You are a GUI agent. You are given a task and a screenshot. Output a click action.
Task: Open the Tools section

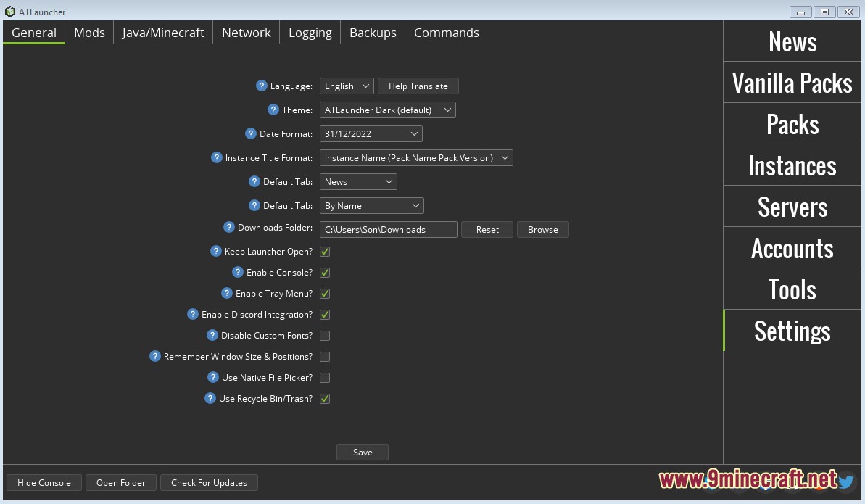[792, 289]
